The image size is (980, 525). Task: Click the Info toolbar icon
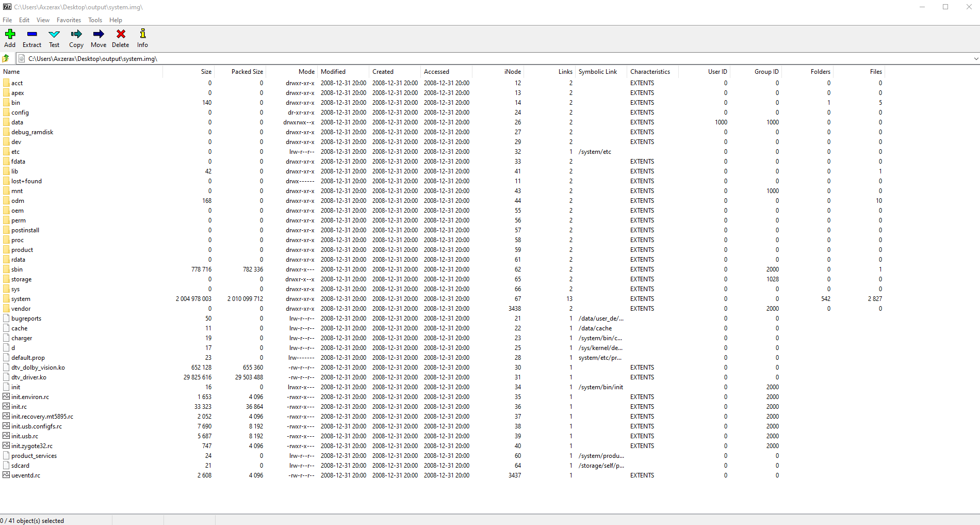coord(142,34)
